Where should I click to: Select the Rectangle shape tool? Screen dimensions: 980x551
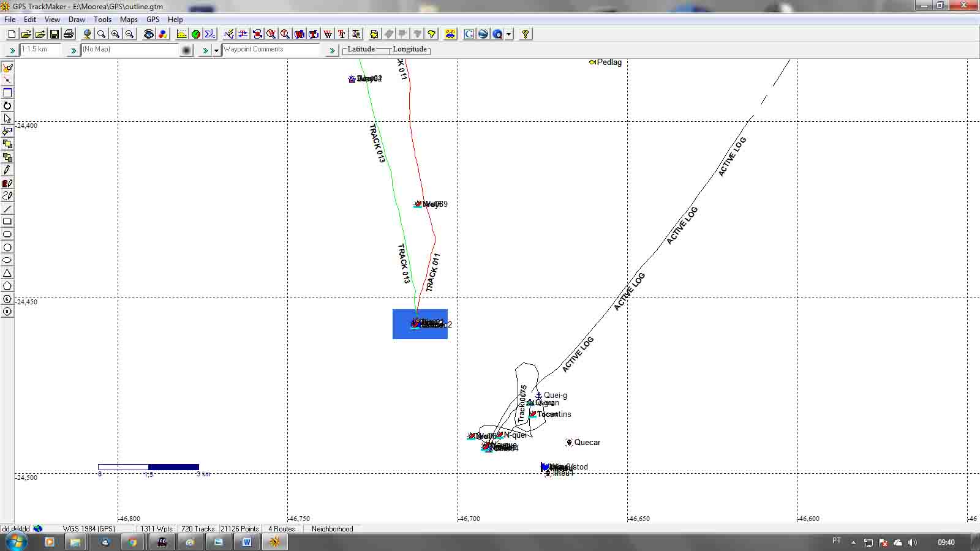[x=7, y=222]
